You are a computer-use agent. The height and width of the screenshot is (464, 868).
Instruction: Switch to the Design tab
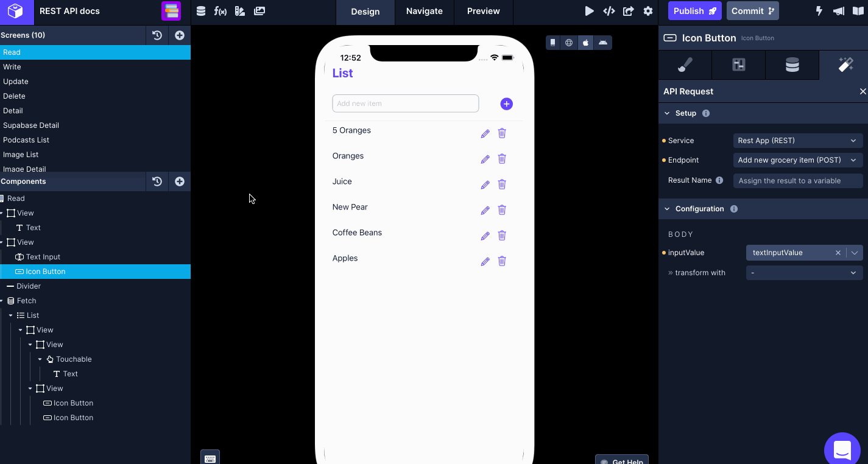(365, 11)
